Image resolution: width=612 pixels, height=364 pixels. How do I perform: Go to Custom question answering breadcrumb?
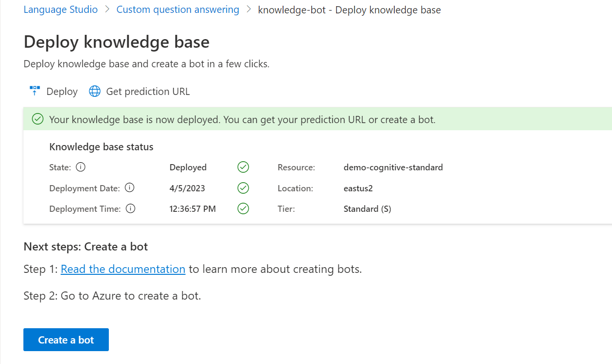tap(178, 10)
